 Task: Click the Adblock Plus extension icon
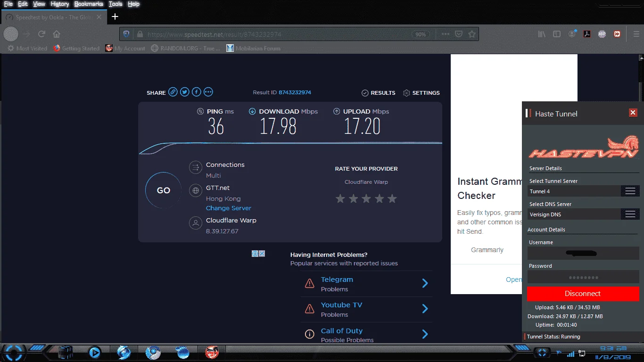(602, 34)
